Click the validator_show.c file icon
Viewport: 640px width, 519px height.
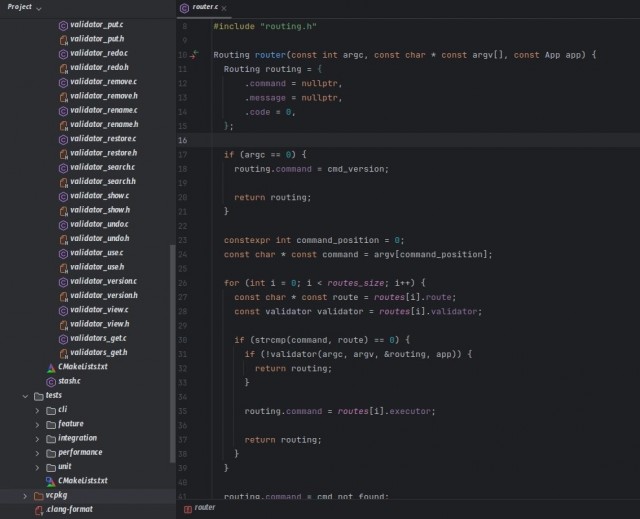63,197
